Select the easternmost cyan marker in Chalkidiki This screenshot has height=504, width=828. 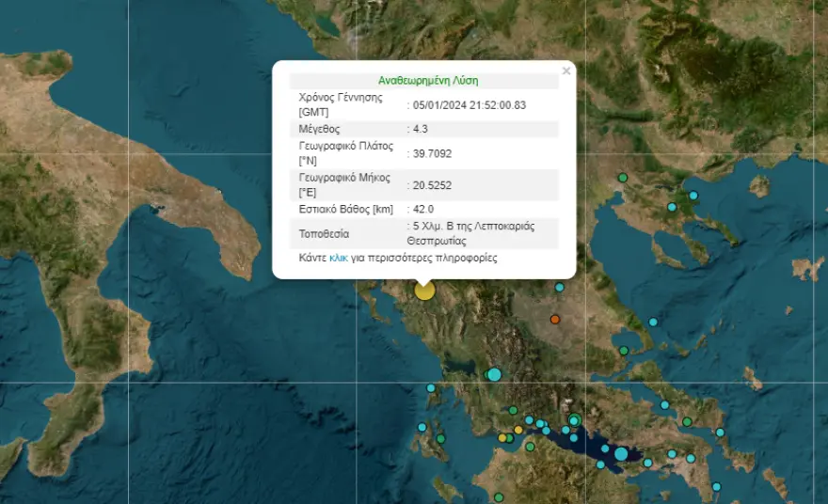pyautogui.click(x=693, y=196)
